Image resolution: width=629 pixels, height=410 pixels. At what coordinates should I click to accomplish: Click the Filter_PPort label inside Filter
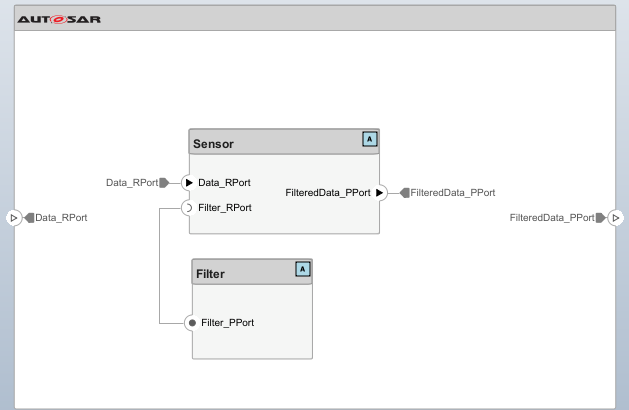[227, 322]
